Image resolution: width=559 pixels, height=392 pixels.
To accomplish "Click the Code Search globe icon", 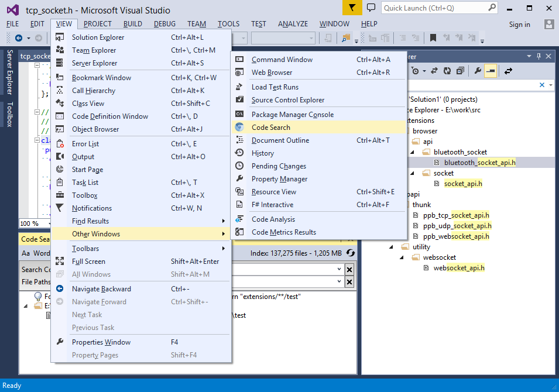I will pos(239,127).
